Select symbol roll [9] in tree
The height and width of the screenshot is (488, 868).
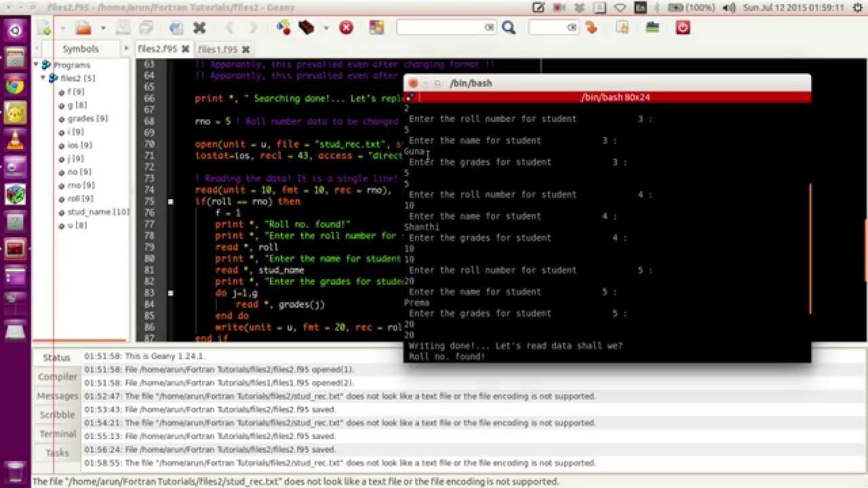[x=80, y=199]
